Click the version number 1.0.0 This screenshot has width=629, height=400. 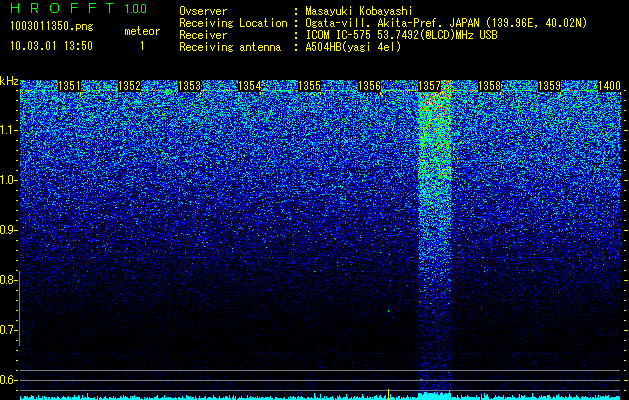136,8
